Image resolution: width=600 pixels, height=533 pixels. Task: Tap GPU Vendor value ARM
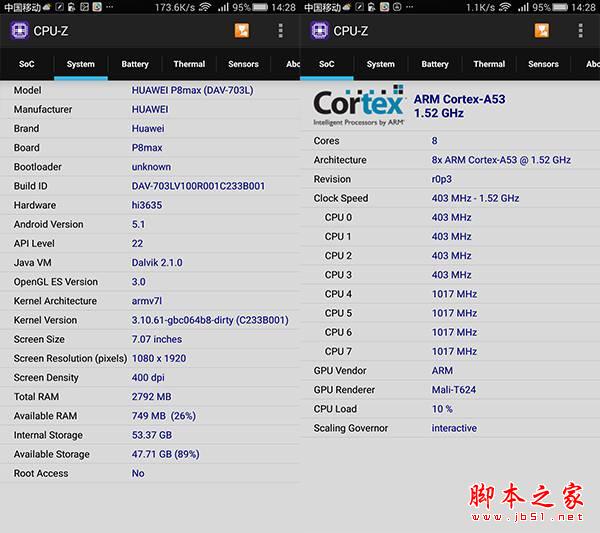click(442, 370)
